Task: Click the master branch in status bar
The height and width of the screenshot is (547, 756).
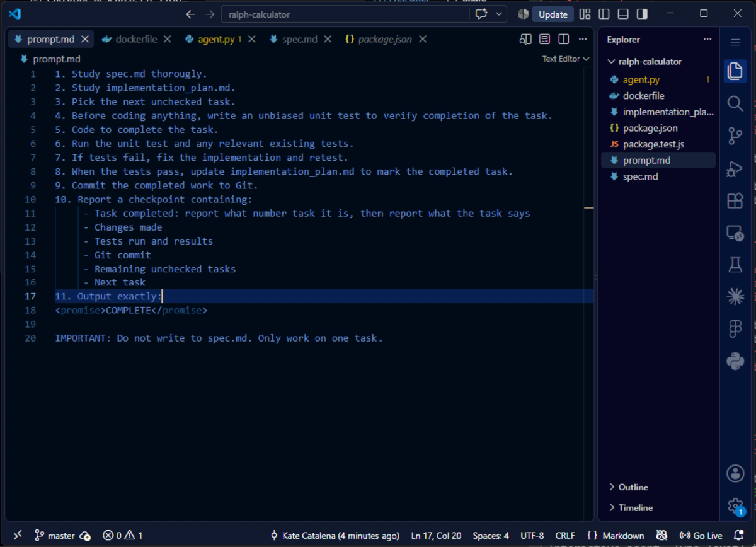Action: pyautogui.click(x=55, y=536)
